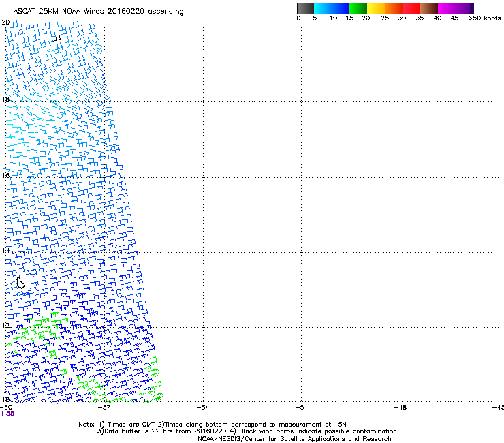Click latitude label '16' on left axis
The image size is (504, 443).
5,175
